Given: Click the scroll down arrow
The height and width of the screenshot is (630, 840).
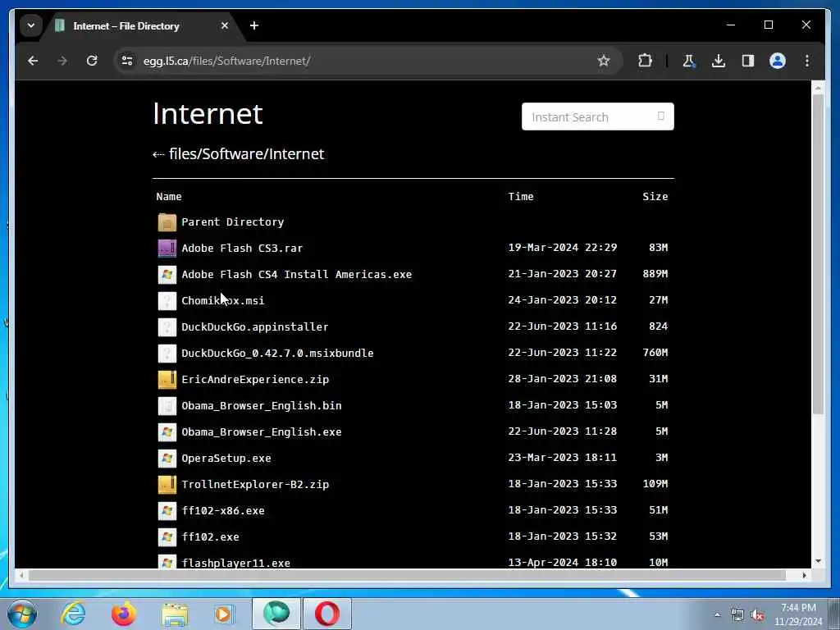Looking at the screenshot, I should point(818,561).
